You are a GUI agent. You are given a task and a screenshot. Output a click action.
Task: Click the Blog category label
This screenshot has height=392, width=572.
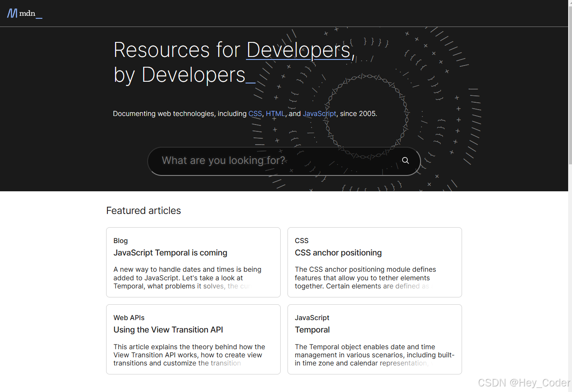click(x=121, y=241)
